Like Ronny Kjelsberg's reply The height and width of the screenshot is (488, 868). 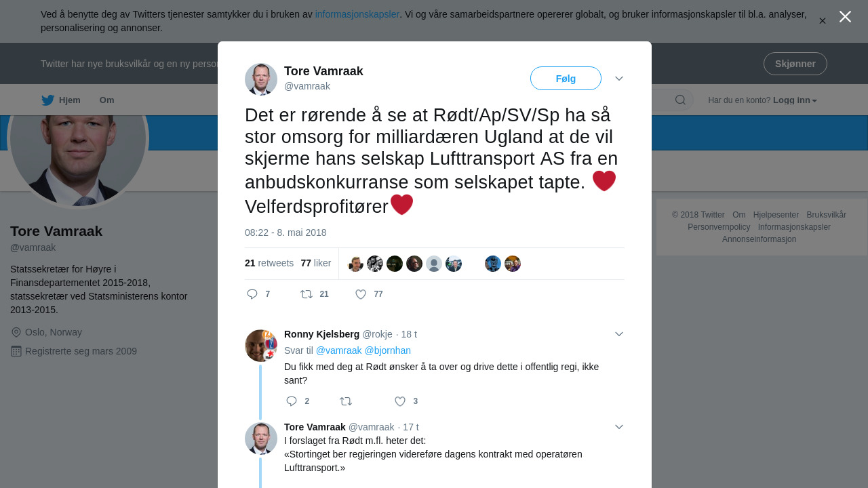[400, 401]
